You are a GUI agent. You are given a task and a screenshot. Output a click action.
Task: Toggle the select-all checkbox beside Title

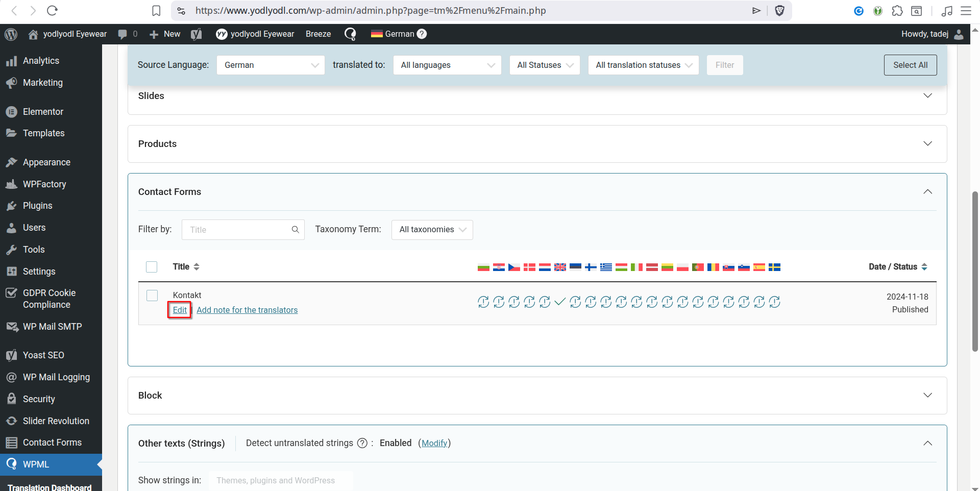(152, 267)
